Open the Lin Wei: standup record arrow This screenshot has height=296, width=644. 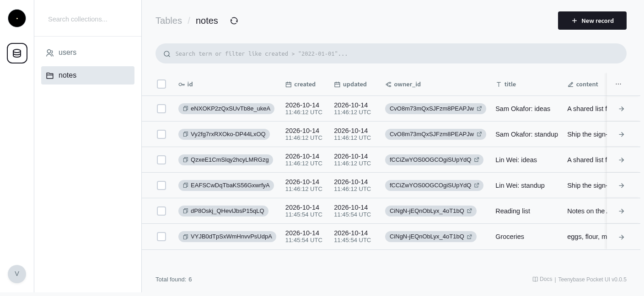tap(622, 185)
